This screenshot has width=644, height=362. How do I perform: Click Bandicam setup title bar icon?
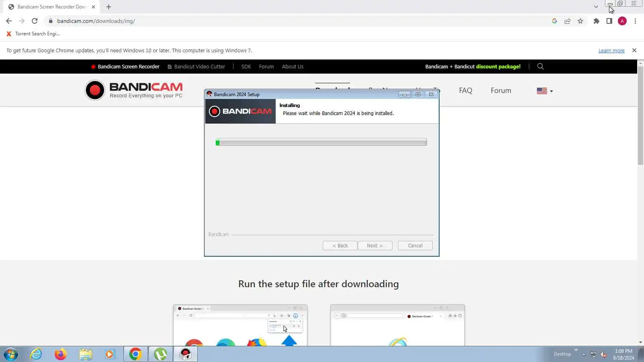point(209,94)
